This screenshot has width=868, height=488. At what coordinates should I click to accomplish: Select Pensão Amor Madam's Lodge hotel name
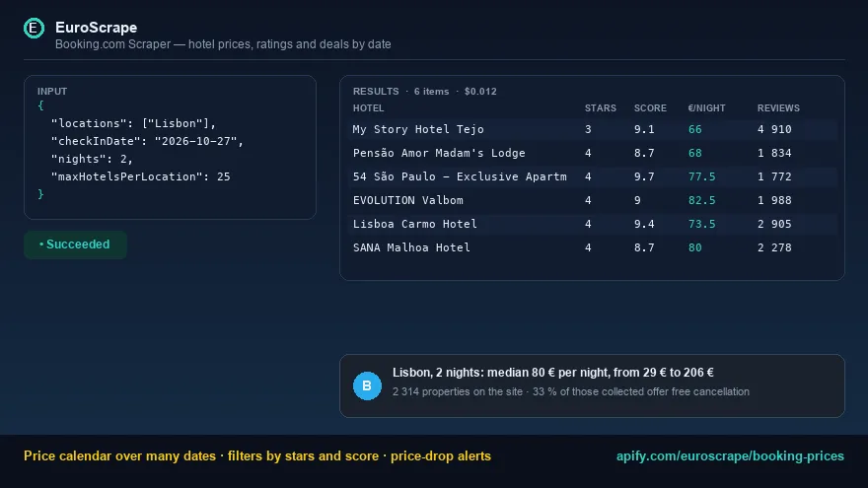pos(439,153)
